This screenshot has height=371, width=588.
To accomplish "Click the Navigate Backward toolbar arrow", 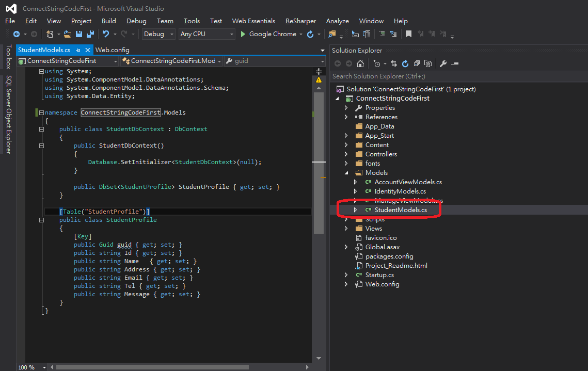I will point(17,34).
